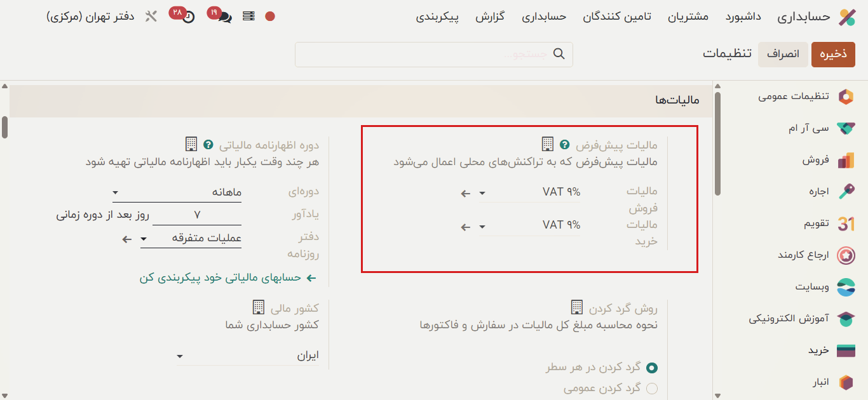The image size is (868, 400).
Task: Click help icon next to دوره اظهارنامه مالیاتی
Action: pyautogui.click(x=208, y=145)
